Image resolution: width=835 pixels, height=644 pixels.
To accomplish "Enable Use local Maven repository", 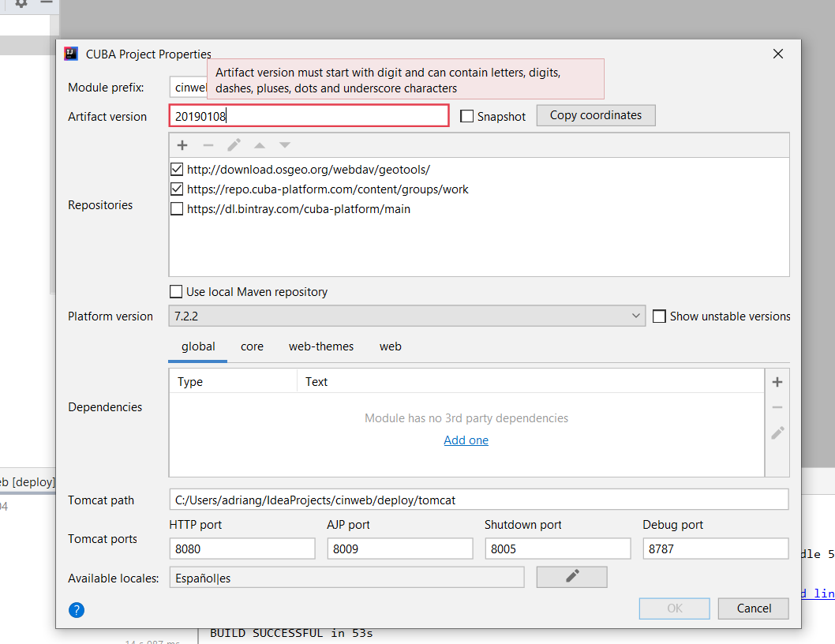I will click(x=176, y=291).
